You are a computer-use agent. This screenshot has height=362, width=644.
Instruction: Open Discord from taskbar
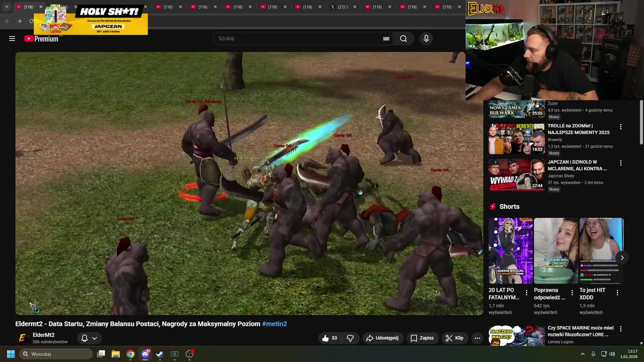point(145,354)
